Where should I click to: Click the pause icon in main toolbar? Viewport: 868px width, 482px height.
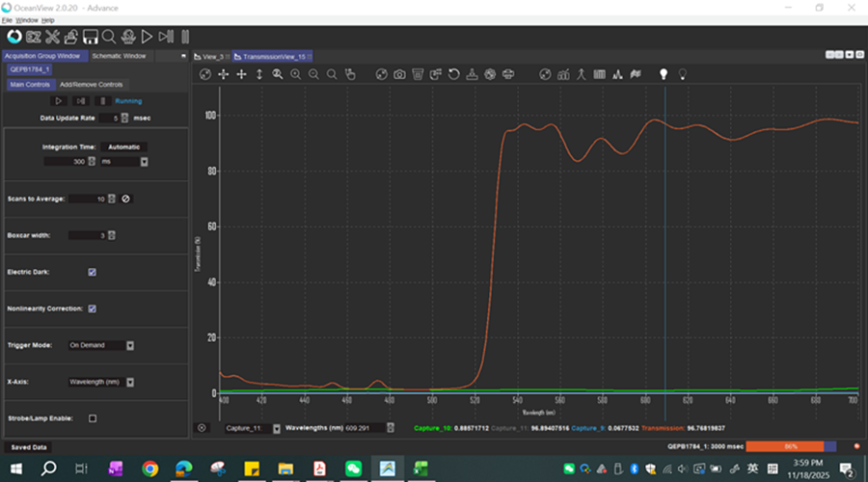coord(184,37)
